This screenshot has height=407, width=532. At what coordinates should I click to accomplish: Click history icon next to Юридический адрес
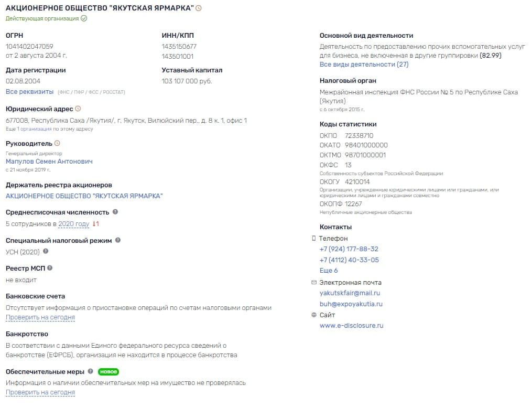pyautogui.click(x=78, y=109)
